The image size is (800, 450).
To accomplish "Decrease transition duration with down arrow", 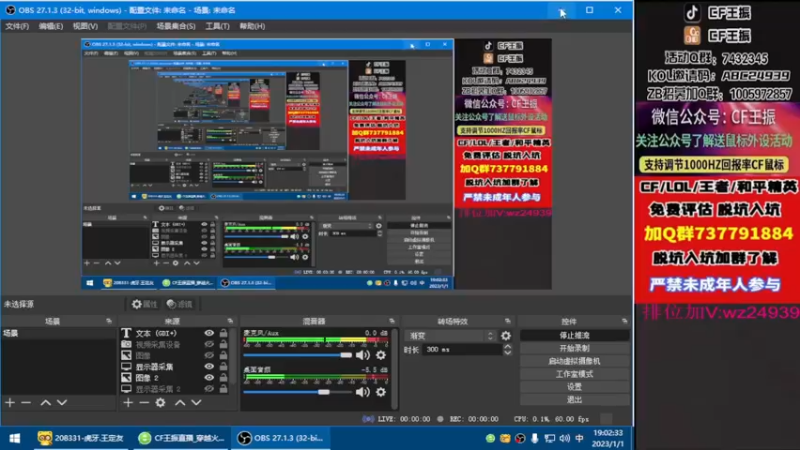I will [x=508, y=353].
